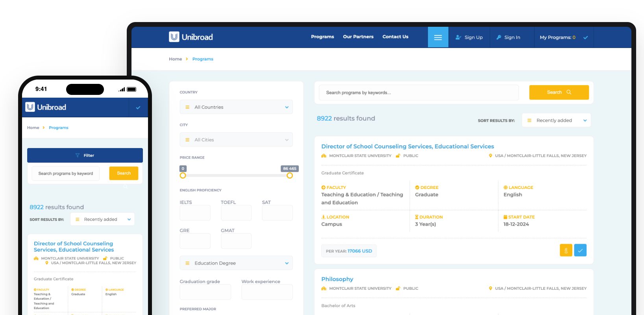Image resolution: width=644 pixels, height=315 pixels.
Task: Click the GRE score input box
Action: coord(195,241)
